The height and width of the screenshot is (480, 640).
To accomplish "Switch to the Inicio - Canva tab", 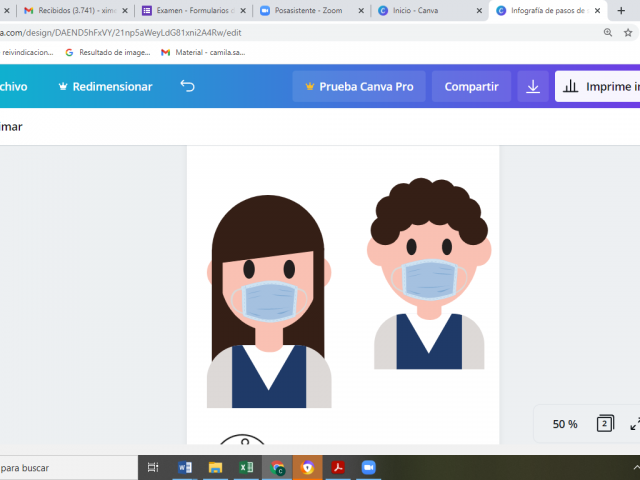I will pyautogui.click(x=422, y=10).
